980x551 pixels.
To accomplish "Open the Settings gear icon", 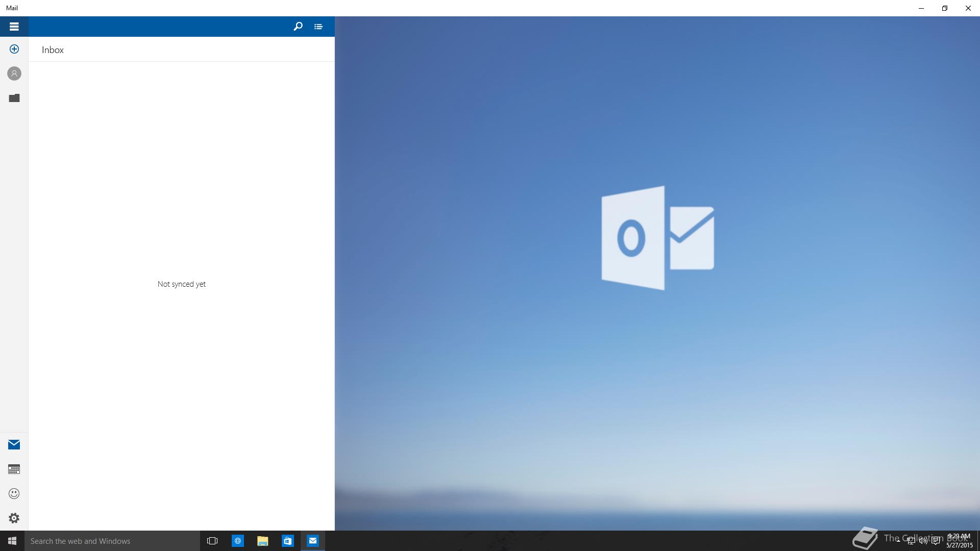I will point(14,518).
